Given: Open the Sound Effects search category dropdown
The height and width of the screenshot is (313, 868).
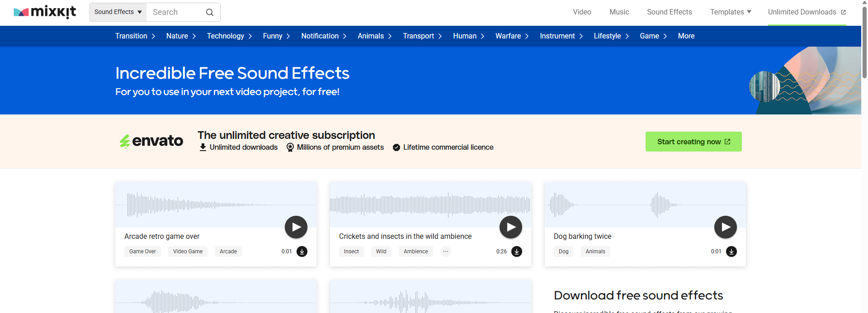Looking at the screenshot, I should (x=118, y=12).
